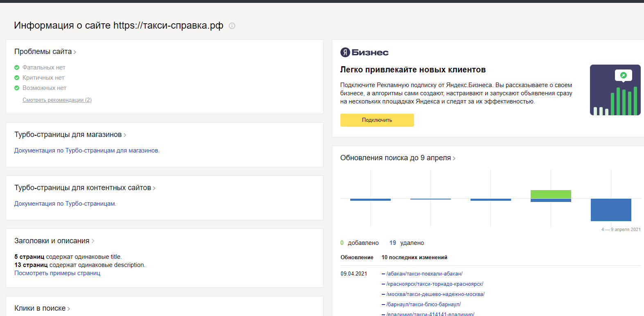644x316 pixels.
Task: Click the ad illustration with green bar chart
Action: pyautogui.click(x=615, y=90)
